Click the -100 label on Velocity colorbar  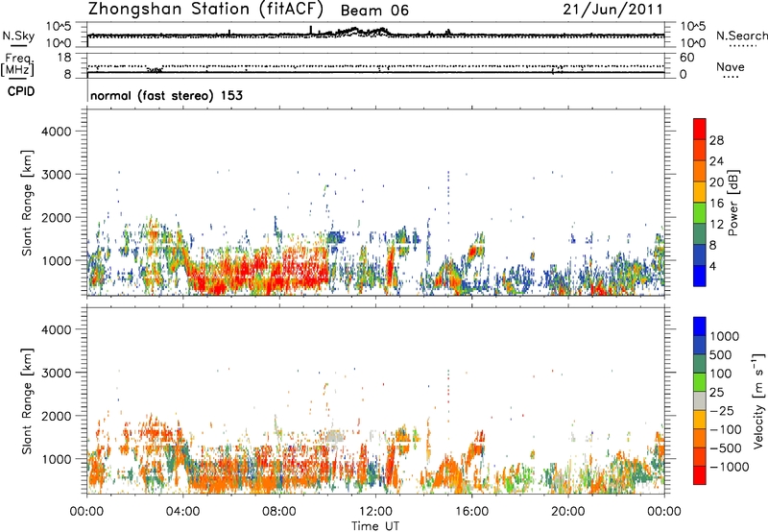(726, 429)
